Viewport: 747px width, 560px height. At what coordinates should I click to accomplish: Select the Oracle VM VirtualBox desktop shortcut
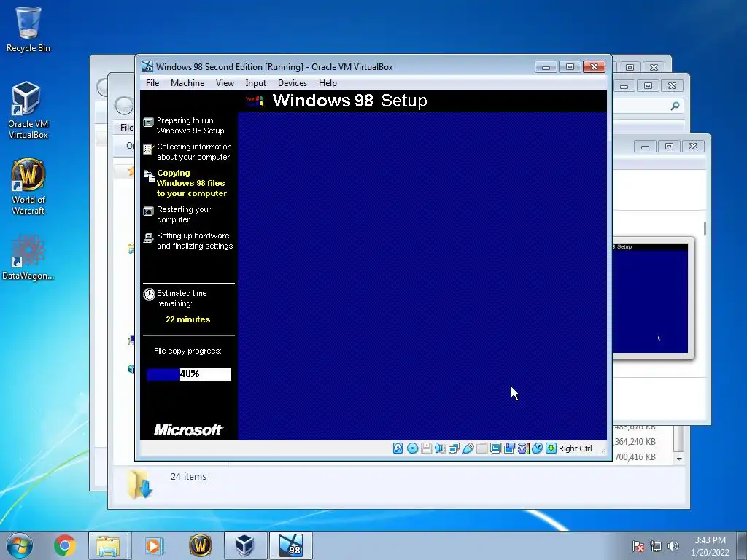28,111
